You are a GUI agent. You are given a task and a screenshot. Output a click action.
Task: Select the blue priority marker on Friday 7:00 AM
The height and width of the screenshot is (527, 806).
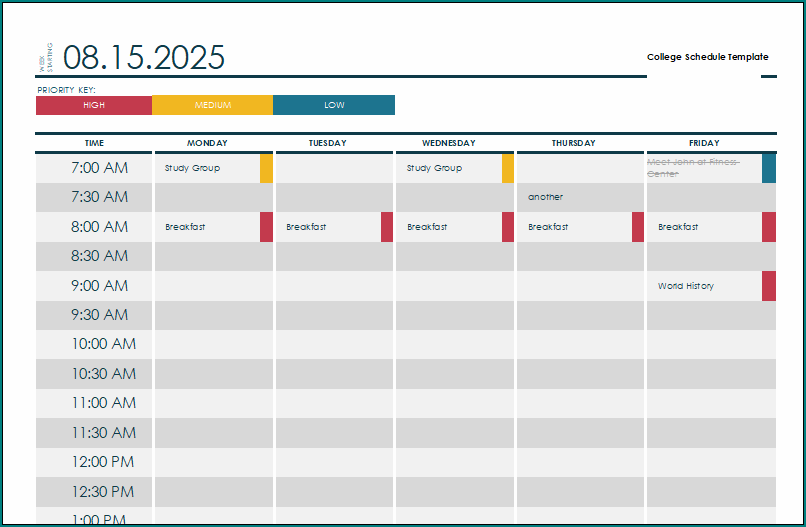(768, 168)
